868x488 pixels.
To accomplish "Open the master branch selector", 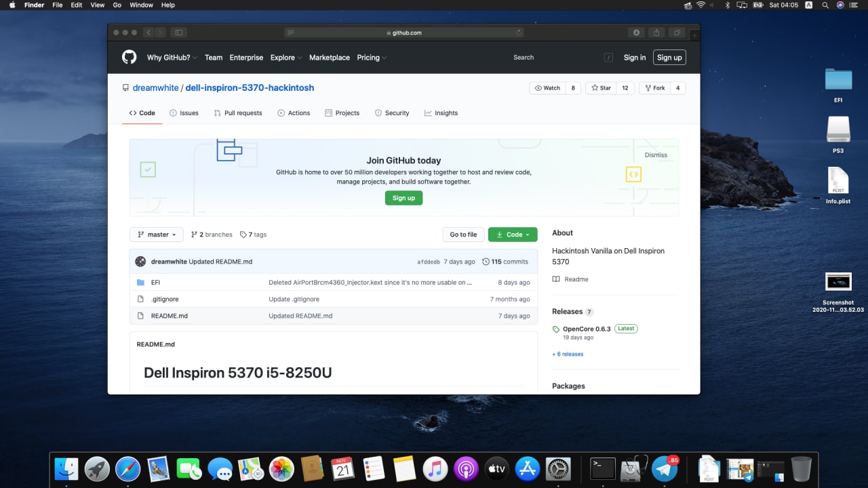I will [x=156, y=235].
